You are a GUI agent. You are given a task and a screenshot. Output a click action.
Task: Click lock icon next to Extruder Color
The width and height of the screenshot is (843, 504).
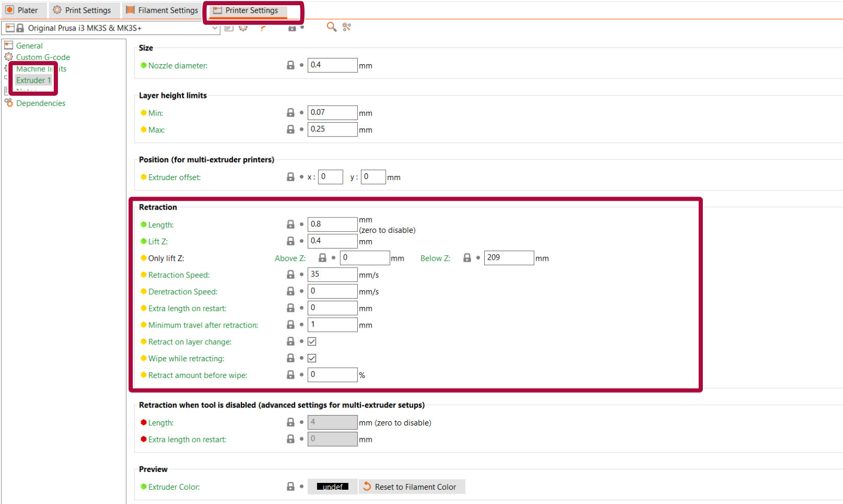290,487
